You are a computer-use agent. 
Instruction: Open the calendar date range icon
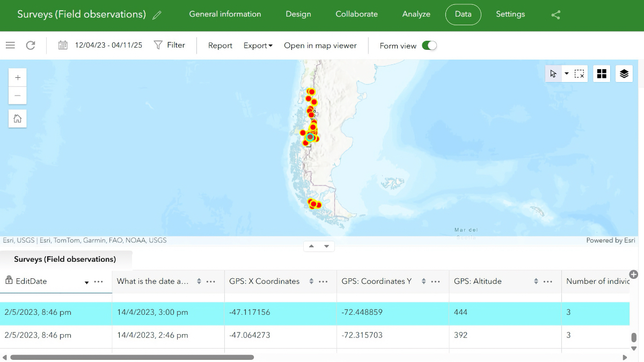pos(63,46)
